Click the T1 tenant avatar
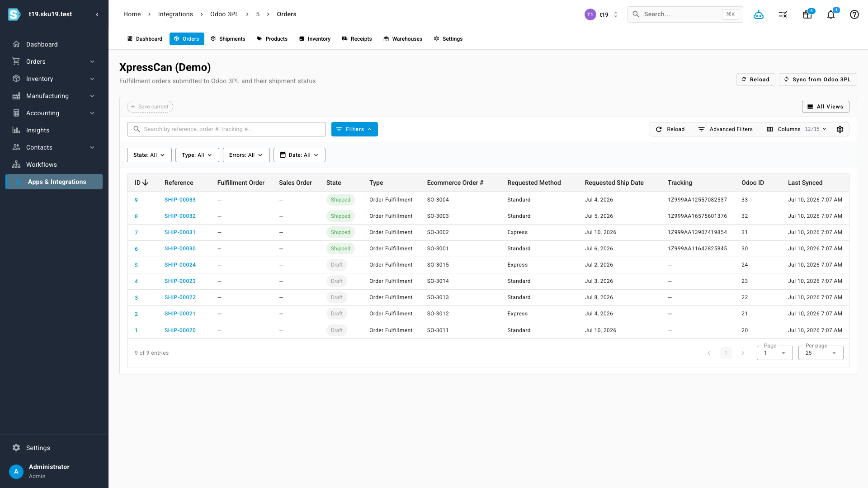The width and height of the screenshot is (868, 488). click(590, 14)
